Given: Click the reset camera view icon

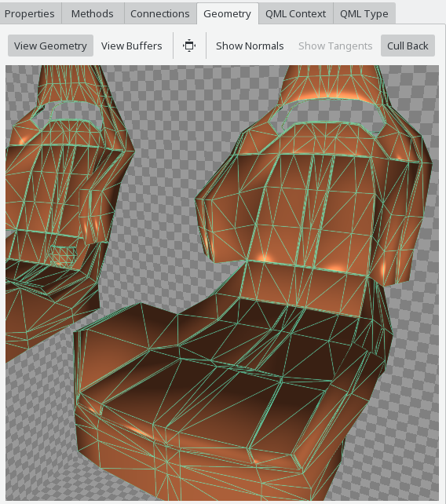Looking at the screenshot, I should [189, 46].
